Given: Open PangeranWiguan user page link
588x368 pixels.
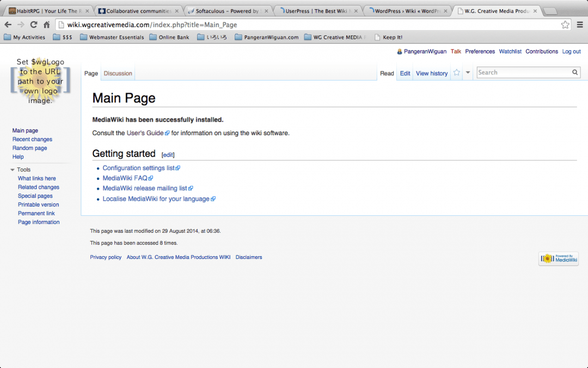Looking at the screenshot, I should 425,51.
